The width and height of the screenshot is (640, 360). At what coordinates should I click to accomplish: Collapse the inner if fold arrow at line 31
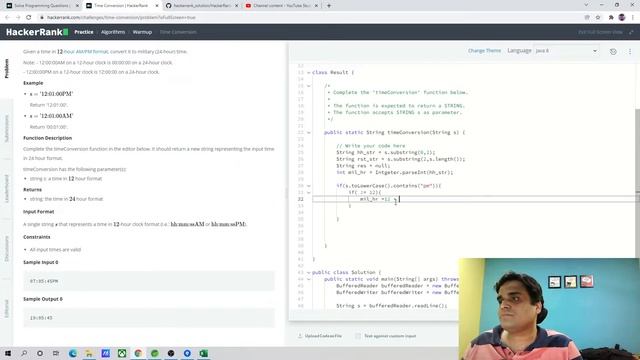309,192
